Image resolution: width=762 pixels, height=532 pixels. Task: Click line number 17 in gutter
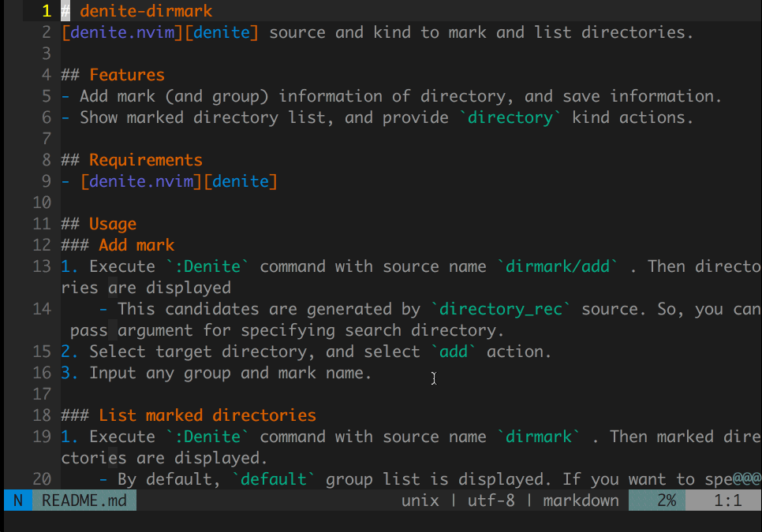(42, 394)
